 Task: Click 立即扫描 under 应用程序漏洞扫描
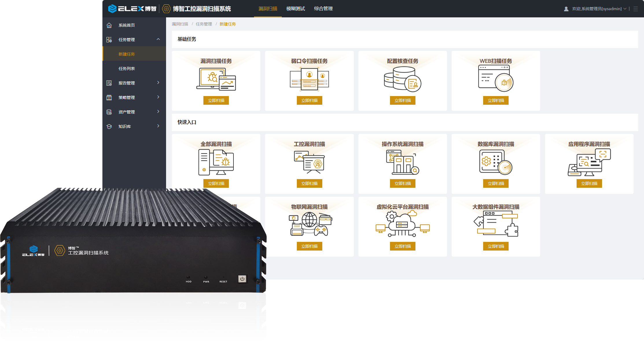click(x=589, y=183)
